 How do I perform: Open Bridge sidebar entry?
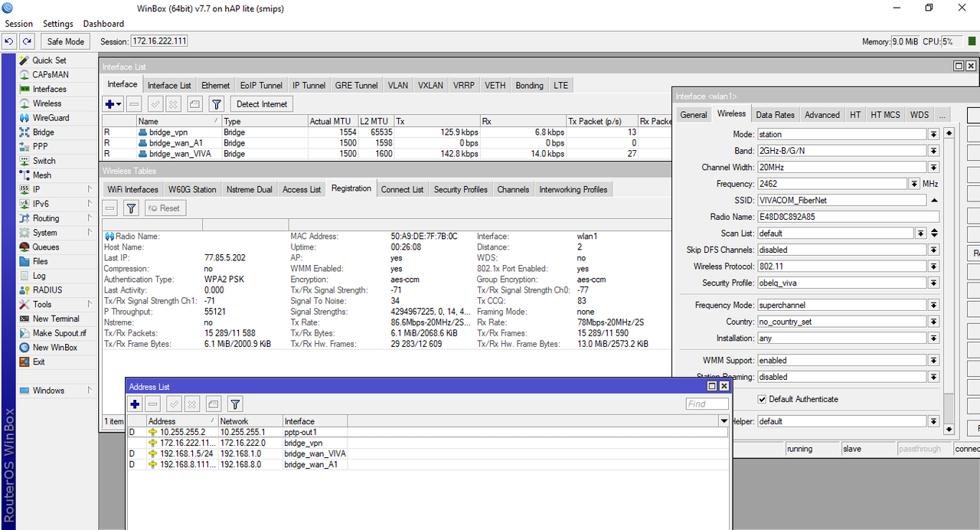click(43, 132)
